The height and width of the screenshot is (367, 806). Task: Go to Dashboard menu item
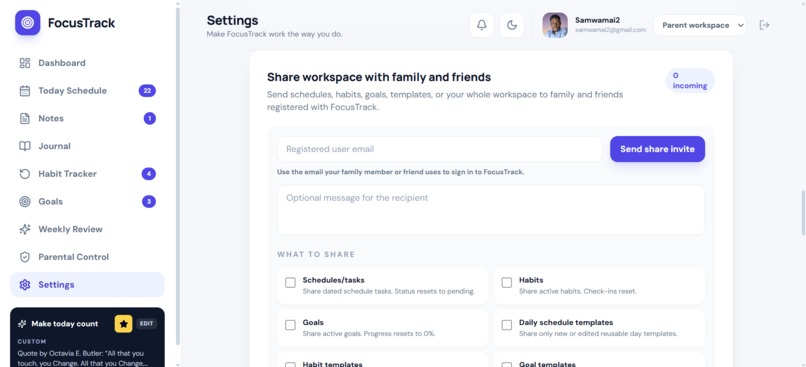tap(87, 63)
